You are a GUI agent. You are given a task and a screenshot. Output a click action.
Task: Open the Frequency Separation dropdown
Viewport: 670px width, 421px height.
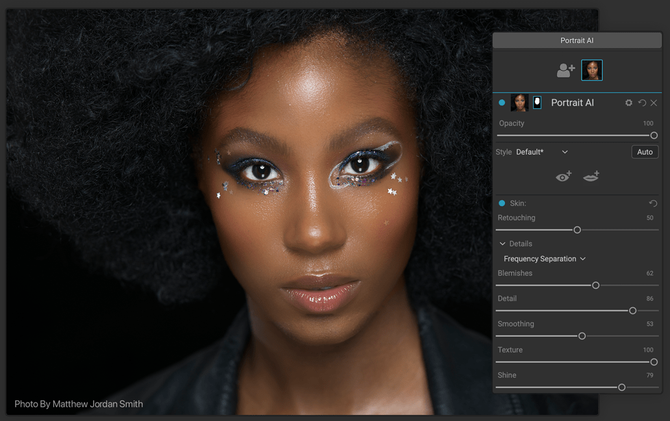click(x=544, y=259)
